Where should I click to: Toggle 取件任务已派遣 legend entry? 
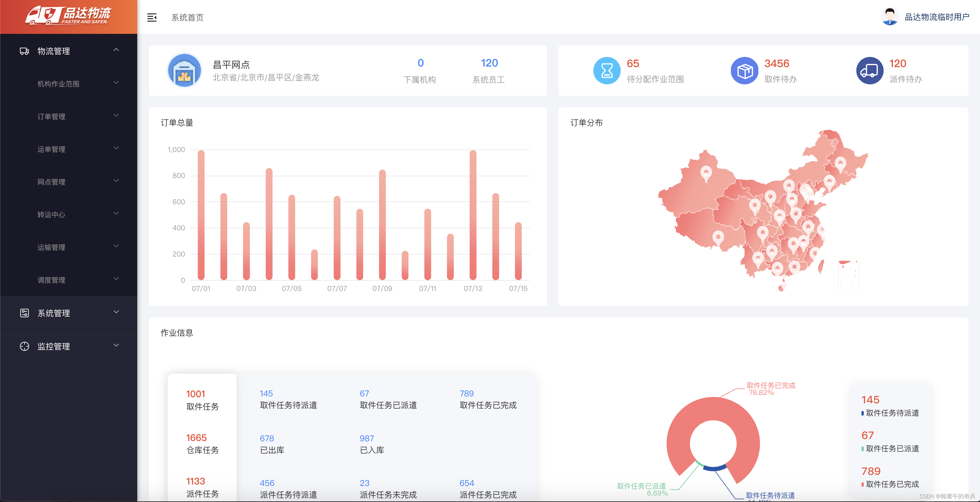[x=892, y=448]
